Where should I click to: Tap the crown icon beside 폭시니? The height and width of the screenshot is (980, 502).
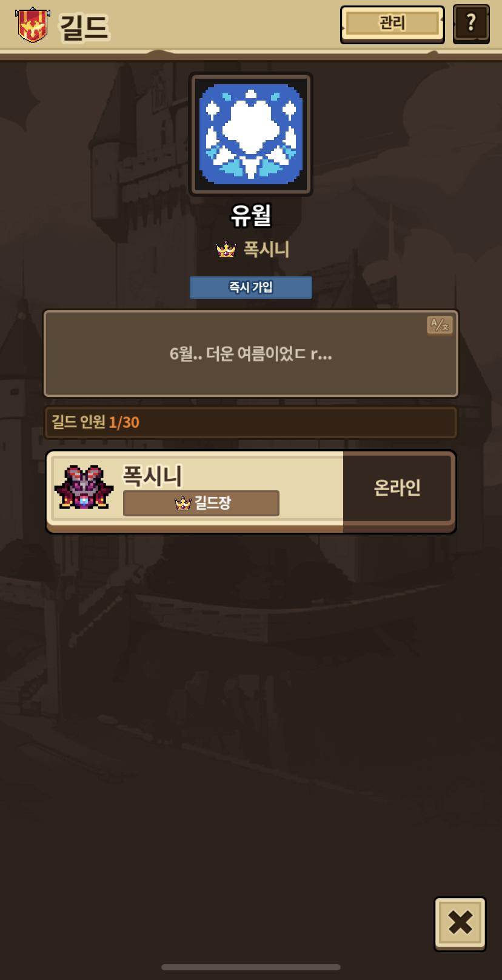coord(226,249)
